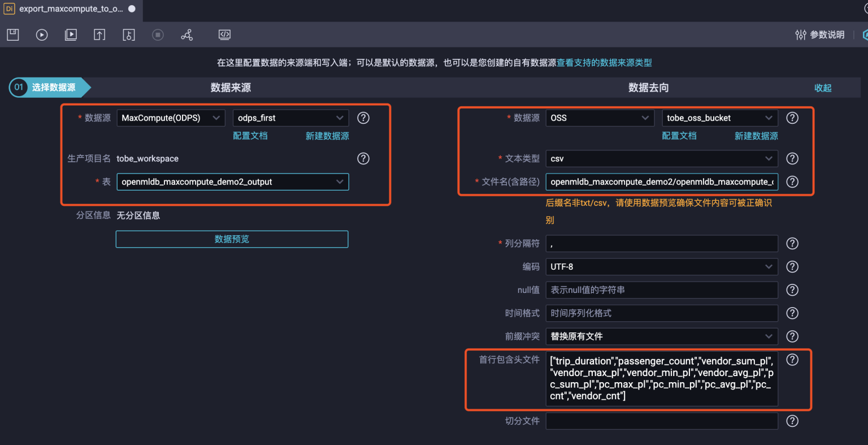Click 新建数据源 link under data source
The image size is (868, 445).
point(327,136)
